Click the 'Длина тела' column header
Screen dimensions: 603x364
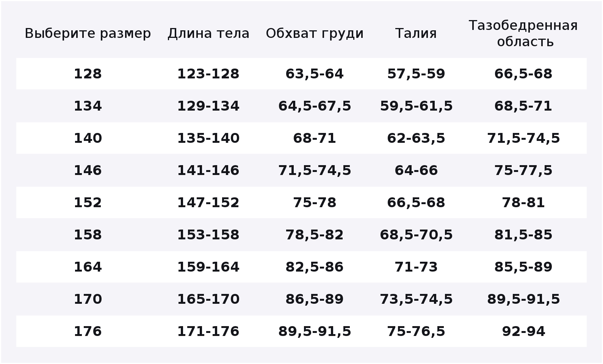208,34
